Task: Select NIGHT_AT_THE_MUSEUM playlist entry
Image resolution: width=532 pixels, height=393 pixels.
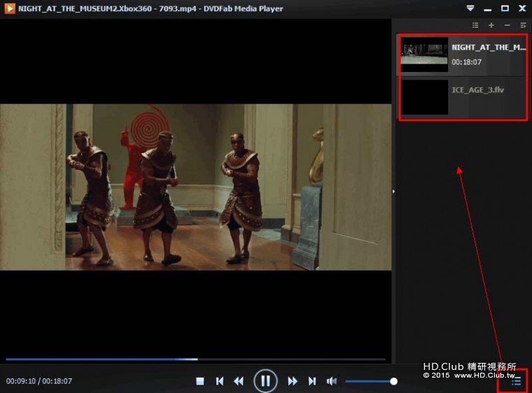Action: [x=462, y=55]
